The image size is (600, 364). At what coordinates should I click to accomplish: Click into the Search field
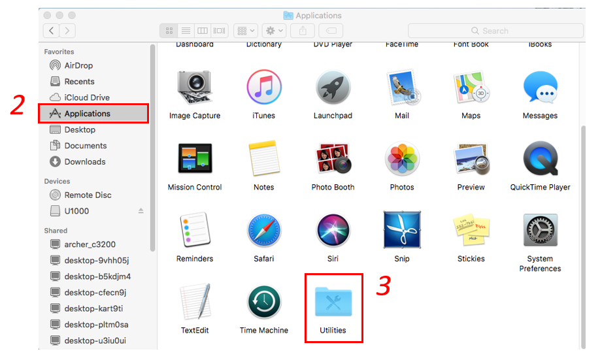pos(495,31)
